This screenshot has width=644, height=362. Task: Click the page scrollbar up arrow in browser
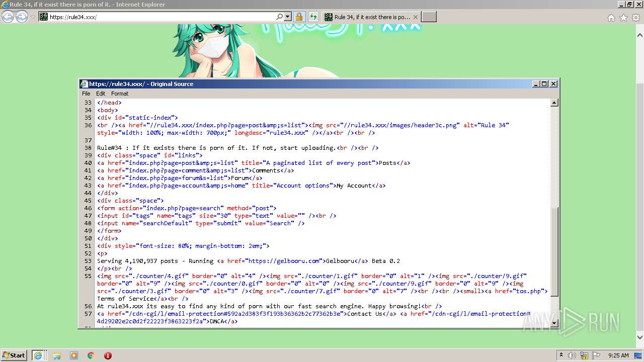pos(640,35)
